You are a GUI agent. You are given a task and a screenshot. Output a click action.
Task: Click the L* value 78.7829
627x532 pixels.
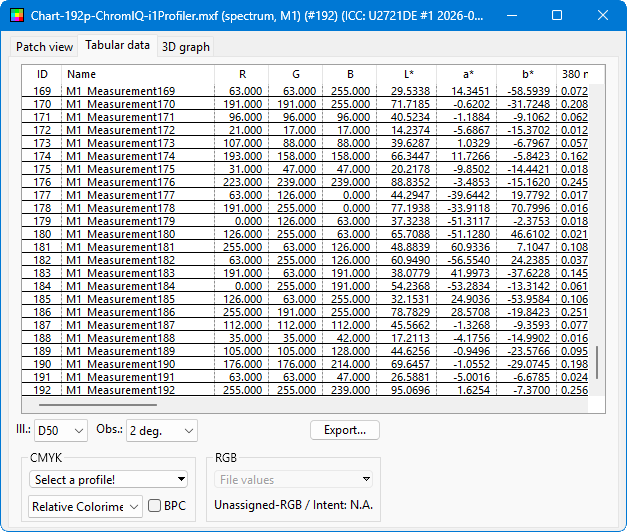[410, 312]
